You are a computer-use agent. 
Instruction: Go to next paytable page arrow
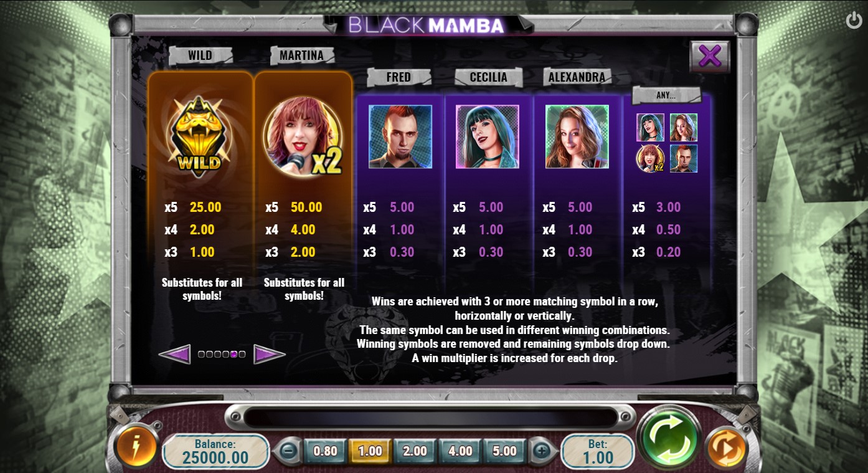click(270, 354)
